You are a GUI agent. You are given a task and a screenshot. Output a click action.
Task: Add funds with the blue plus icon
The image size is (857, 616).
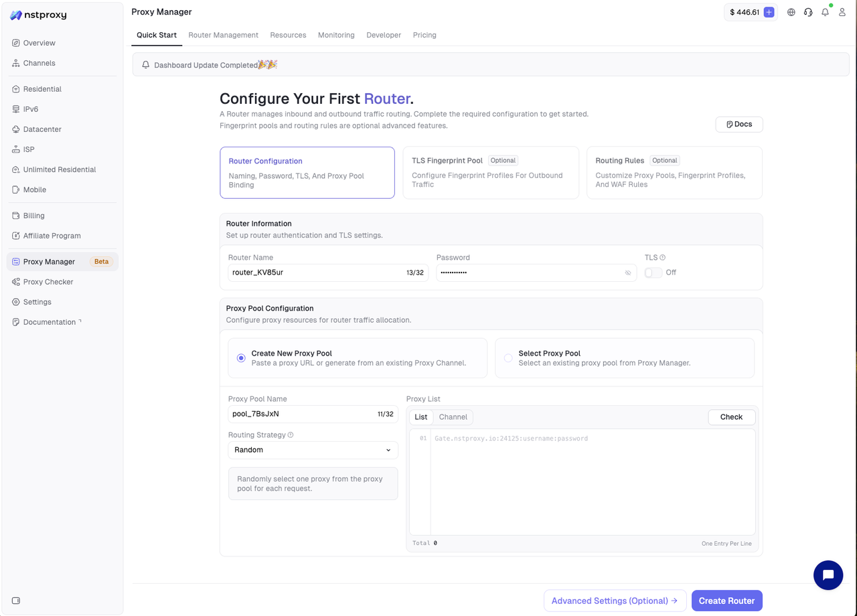point(769,12)
